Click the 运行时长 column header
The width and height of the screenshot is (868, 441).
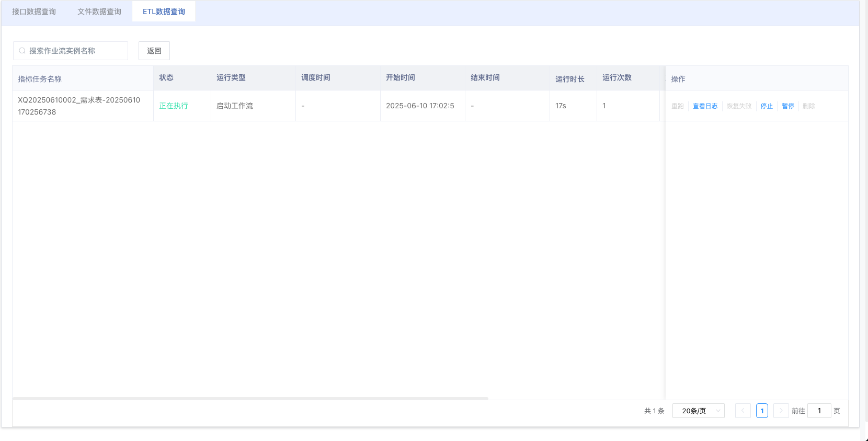[x=569, y=78]
